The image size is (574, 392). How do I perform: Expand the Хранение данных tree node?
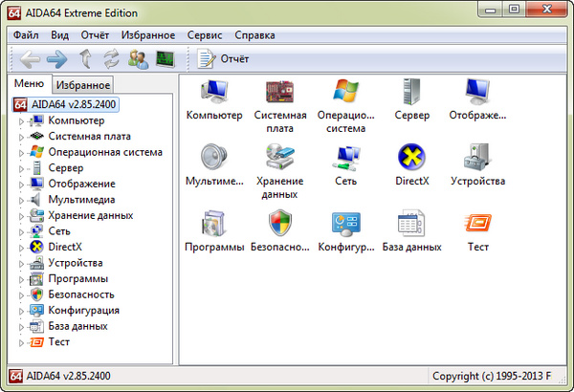click(x=22, y=215)
